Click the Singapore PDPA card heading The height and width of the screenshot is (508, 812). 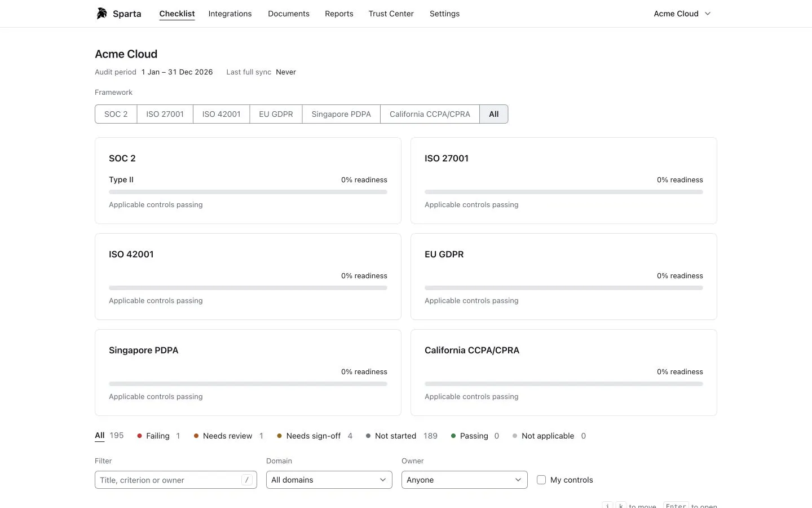[144, 351]
